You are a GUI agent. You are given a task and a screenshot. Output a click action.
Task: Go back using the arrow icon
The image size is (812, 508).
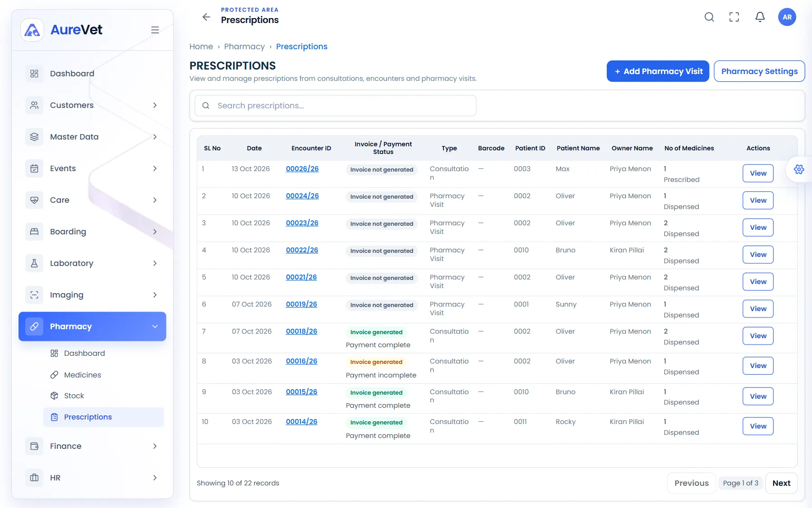pos(206,17)
